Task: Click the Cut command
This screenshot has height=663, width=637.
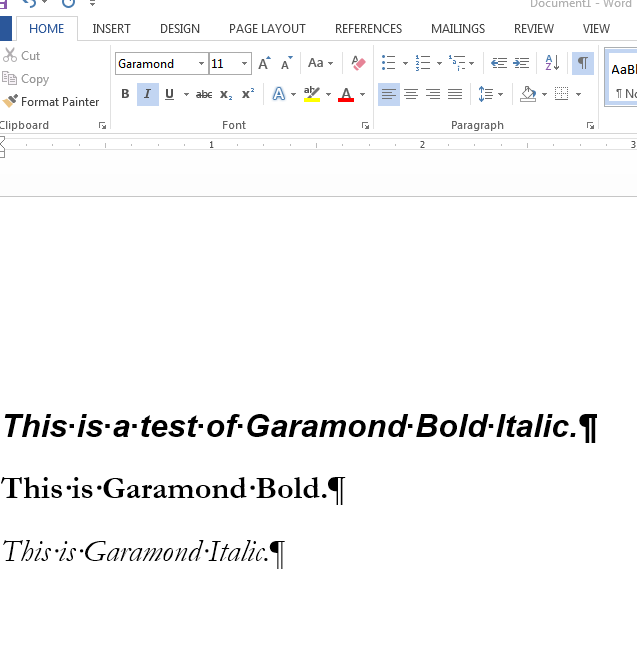Action: click(21, 55)
